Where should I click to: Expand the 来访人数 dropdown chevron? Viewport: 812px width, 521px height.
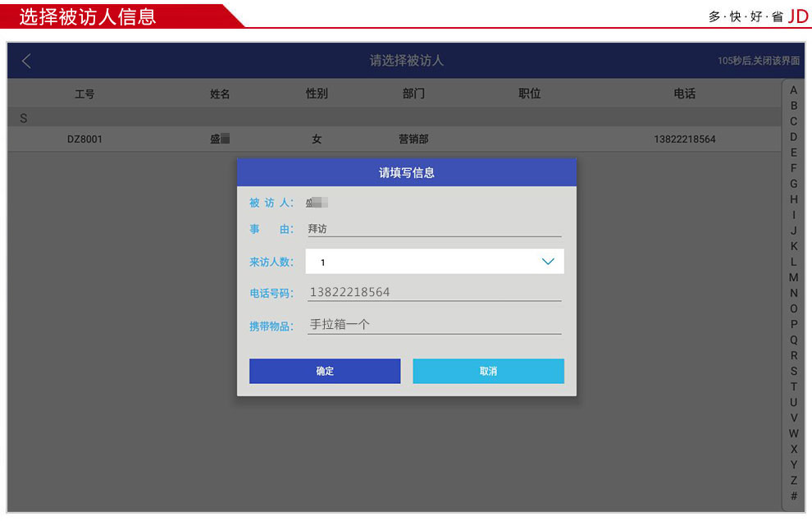point(548,262)
